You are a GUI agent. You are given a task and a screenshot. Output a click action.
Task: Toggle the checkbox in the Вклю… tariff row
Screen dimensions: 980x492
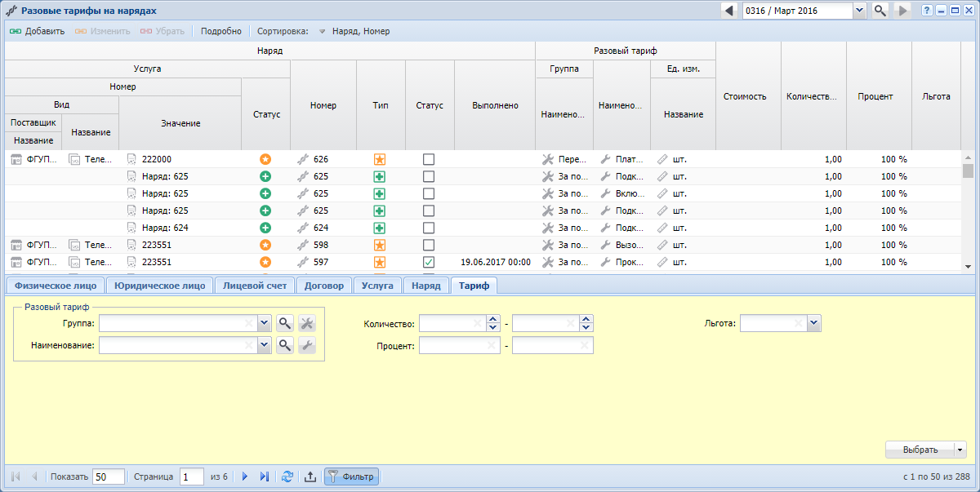(429, 193)
